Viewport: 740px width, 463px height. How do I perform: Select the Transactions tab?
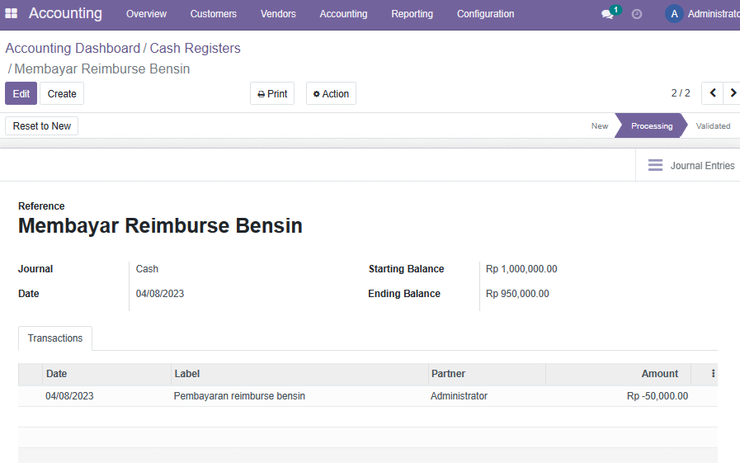coord(55,338)
